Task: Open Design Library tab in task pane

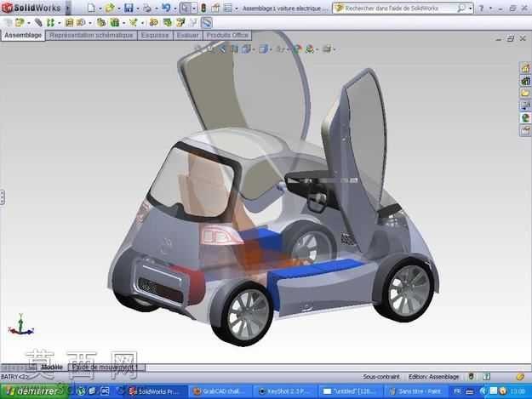Action: point(525,81)
